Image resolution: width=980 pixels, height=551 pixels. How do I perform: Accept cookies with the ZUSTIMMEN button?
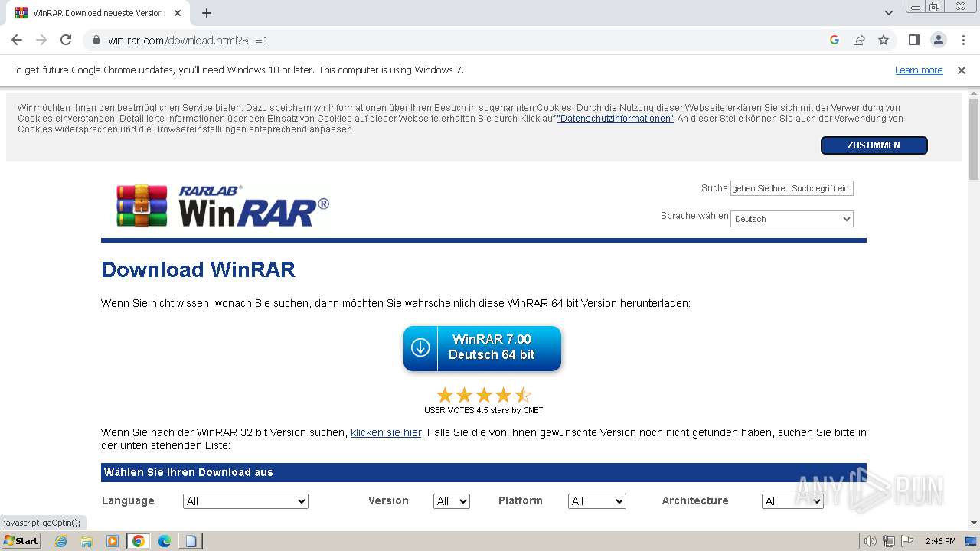tap(874, 145)
